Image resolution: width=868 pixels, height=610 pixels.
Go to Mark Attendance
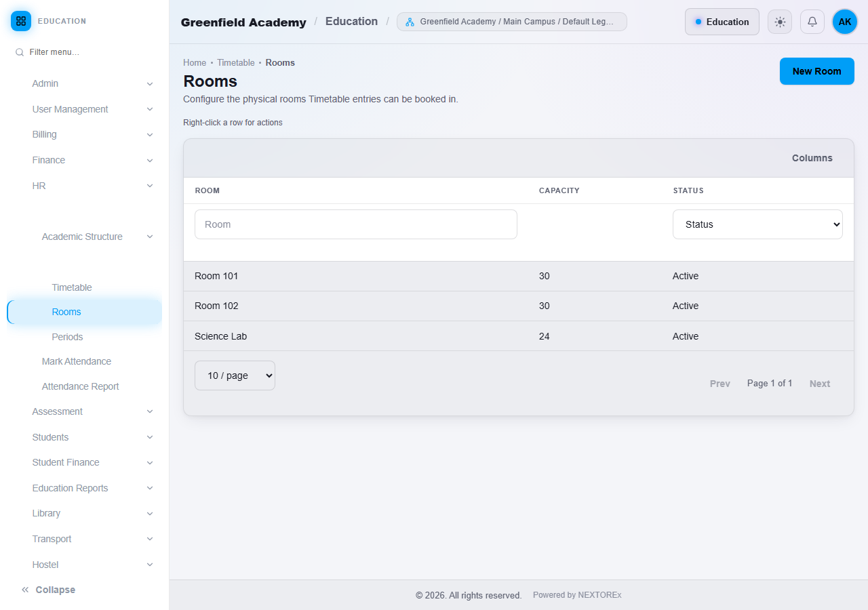(x=77, y=361)
